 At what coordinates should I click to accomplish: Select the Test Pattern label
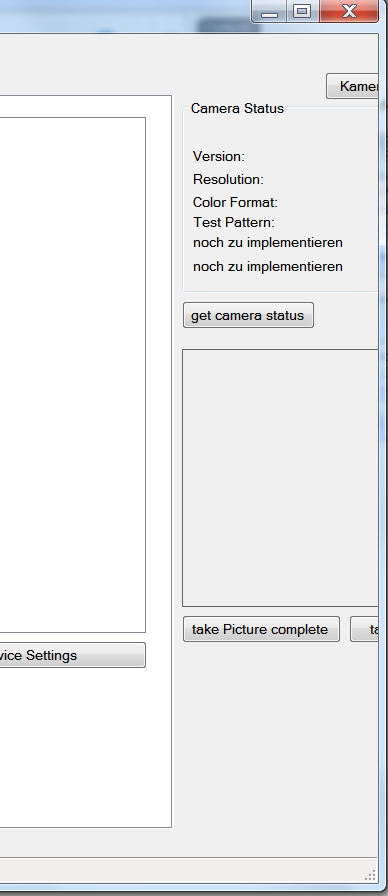(233, 222)
